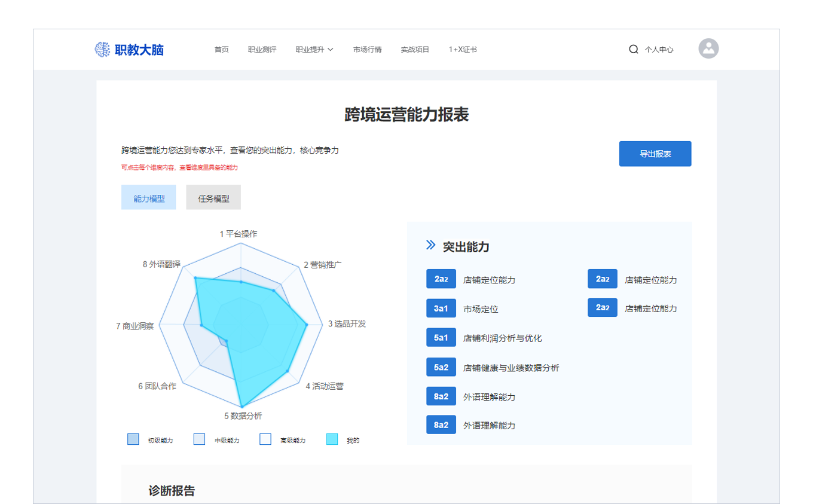Open the 个人中心 link
This screenshot has height=504, width=813.
(659, 50)
